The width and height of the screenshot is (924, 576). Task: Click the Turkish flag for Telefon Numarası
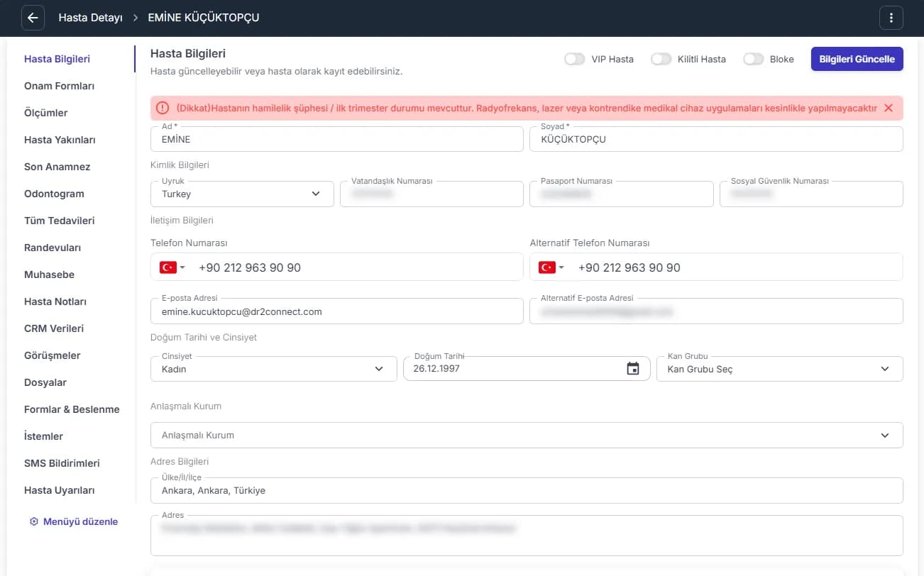(x=168, y=267)
